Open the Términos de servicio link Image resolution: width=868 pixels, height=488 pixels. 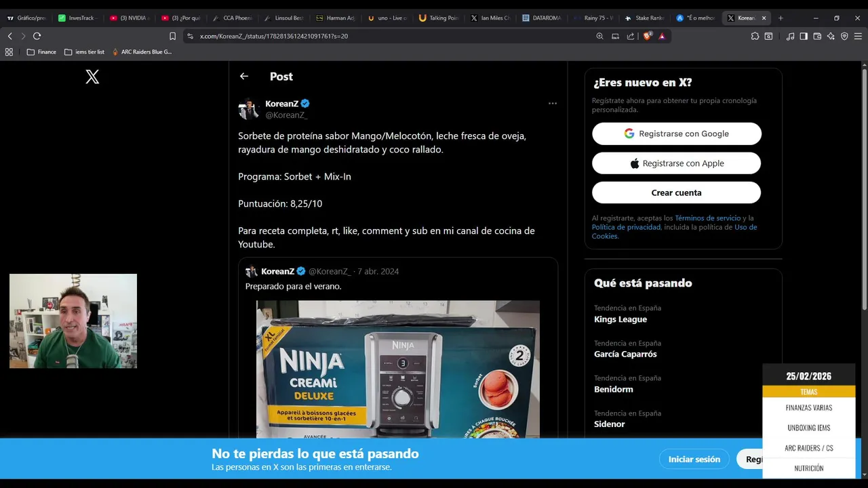click(x=707, y=218)
